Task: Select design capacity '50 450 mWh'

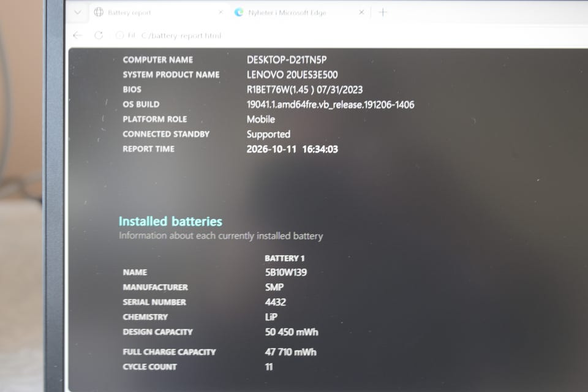Action: (292, 332)
